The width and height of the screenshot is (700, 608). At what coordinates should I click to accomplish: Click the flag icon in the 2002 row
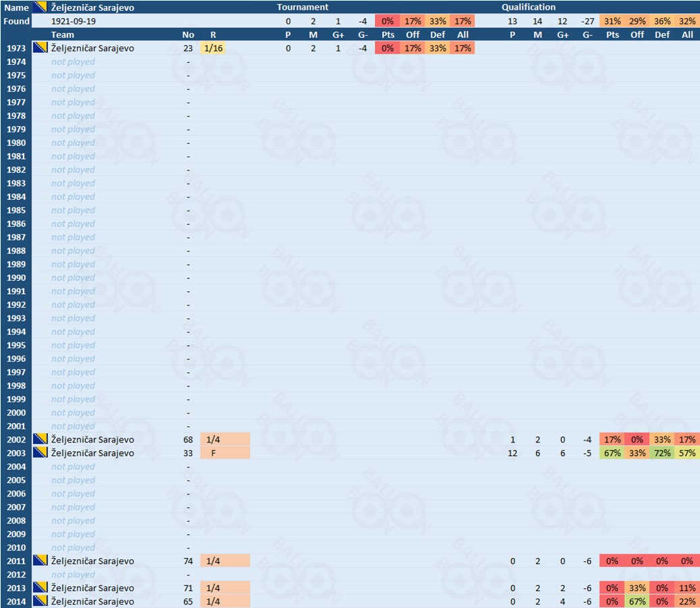point(40,440)
